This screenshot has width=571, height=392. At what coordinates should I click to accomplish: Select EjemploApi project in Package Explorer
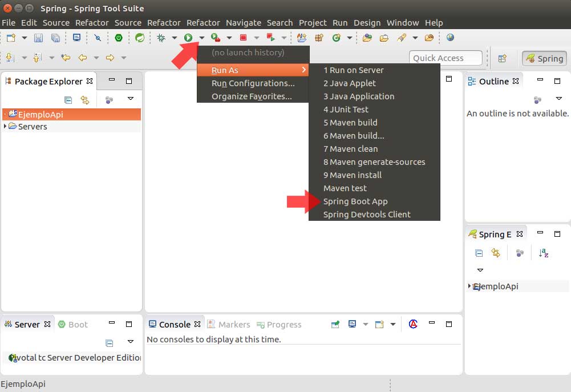click(x=71, y=114)
